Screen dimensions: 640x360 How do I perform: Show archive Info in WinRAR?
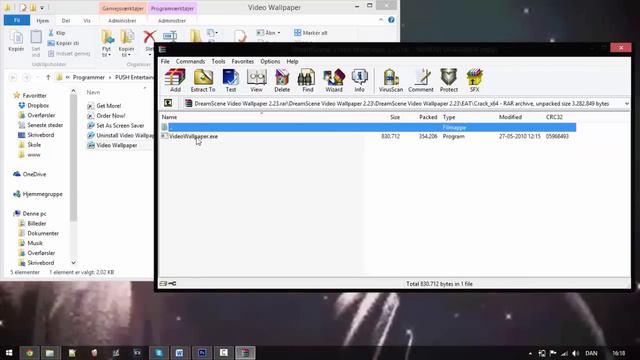359,80
